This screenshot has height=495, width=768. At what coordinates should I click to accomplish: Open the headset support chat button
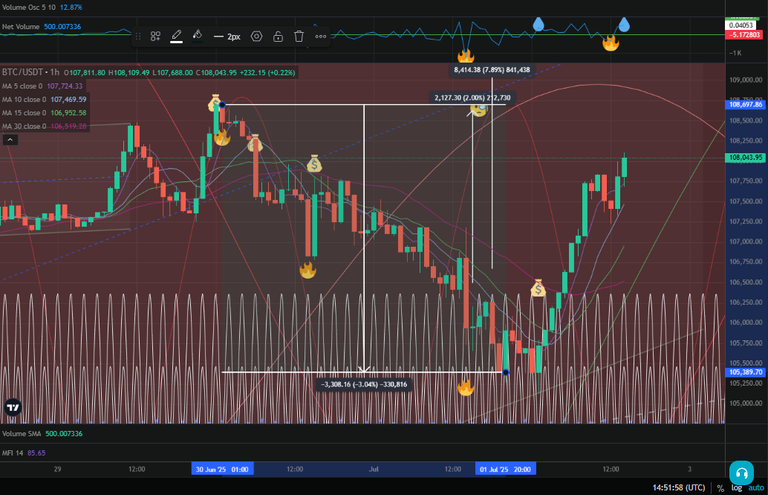[741, 473]
